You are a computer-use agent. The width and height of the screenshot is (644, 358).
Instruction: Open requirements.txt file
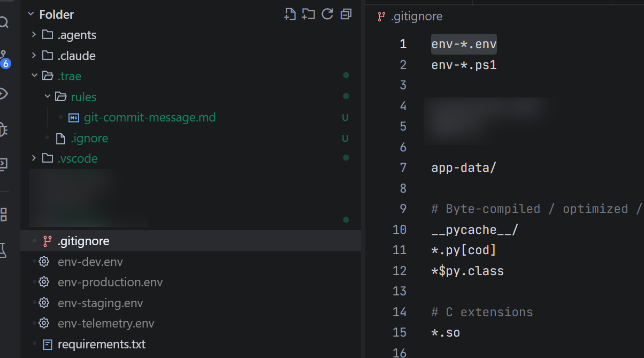pyautogui.click(x=102, y=344)
